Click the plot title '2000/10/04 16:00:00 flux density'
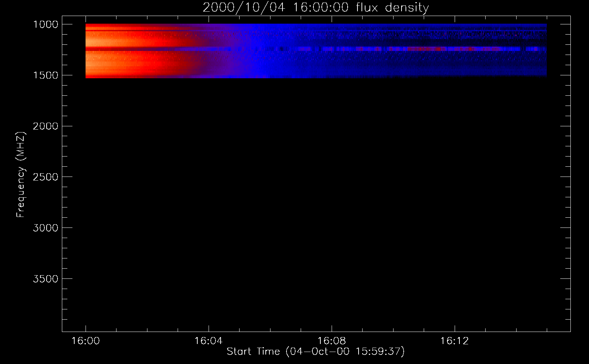Screen dimensions: 589x364 coord(316,7)
